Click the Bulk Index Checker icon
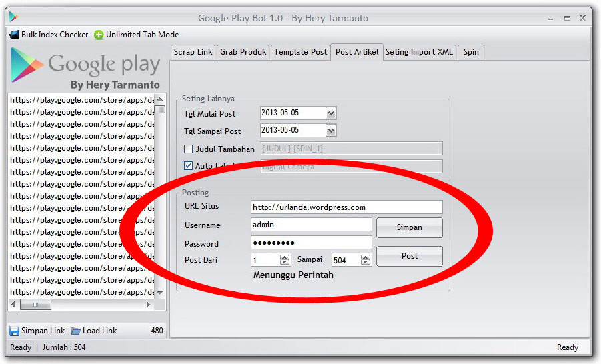 (14, 35)
